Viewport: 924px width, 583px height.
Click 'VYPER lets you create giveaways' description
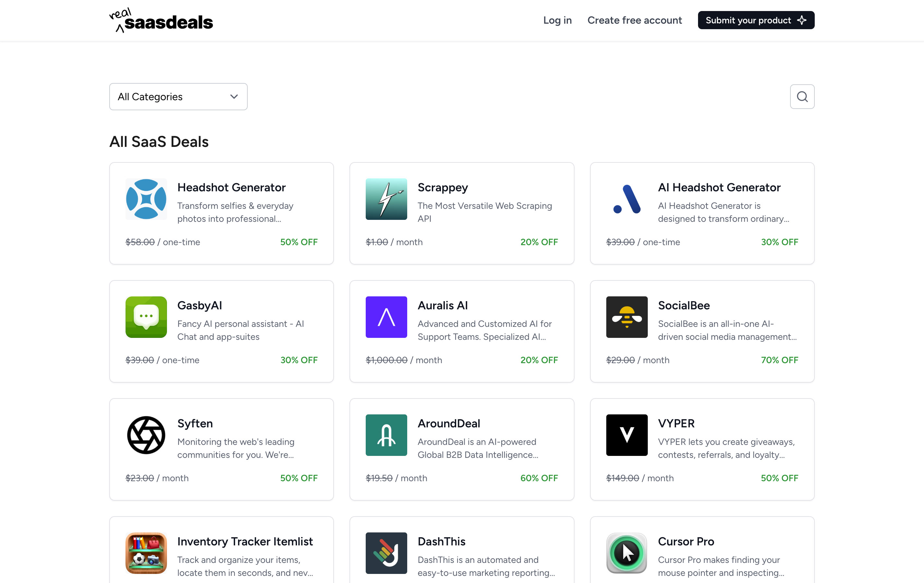[726, 448]
